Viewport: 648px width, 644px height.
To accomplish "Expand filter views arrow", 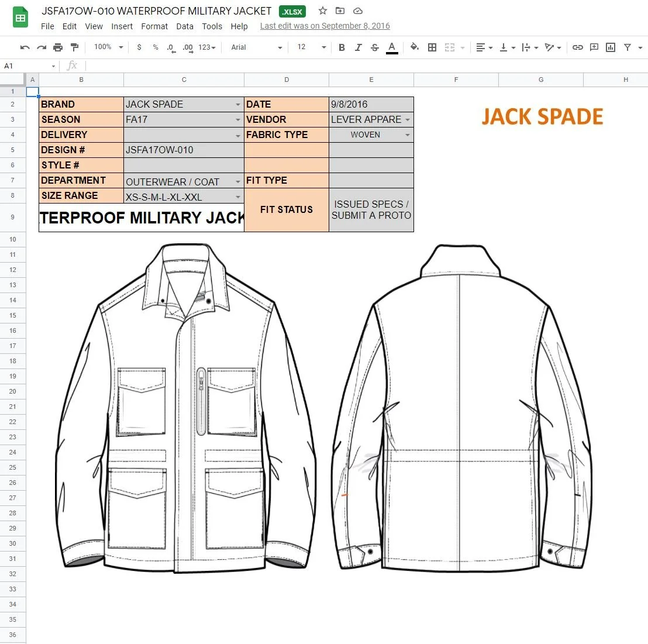I will point(640,48).
